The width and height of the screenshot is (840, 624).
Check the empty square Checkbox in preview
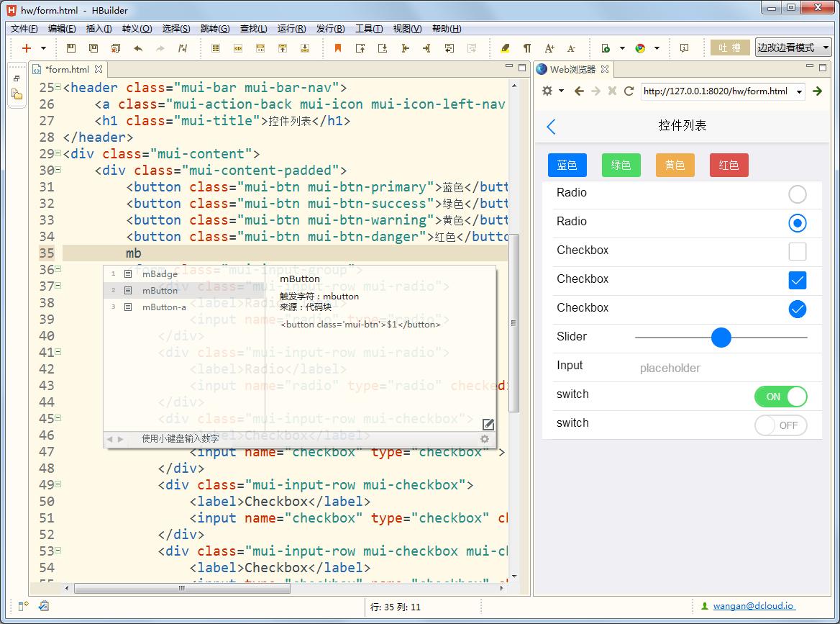point(797,251)
